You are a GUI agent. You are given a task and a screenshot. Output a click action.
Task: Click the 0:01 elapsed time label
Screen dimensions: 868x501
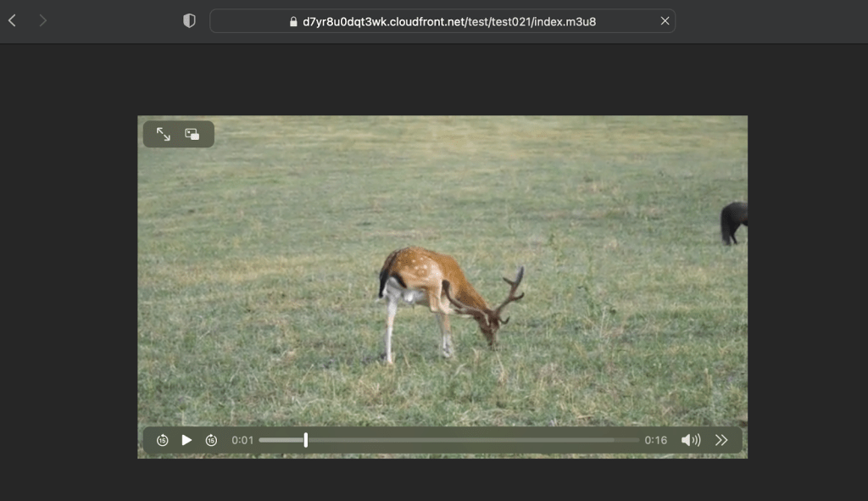(x=242, y=440)
